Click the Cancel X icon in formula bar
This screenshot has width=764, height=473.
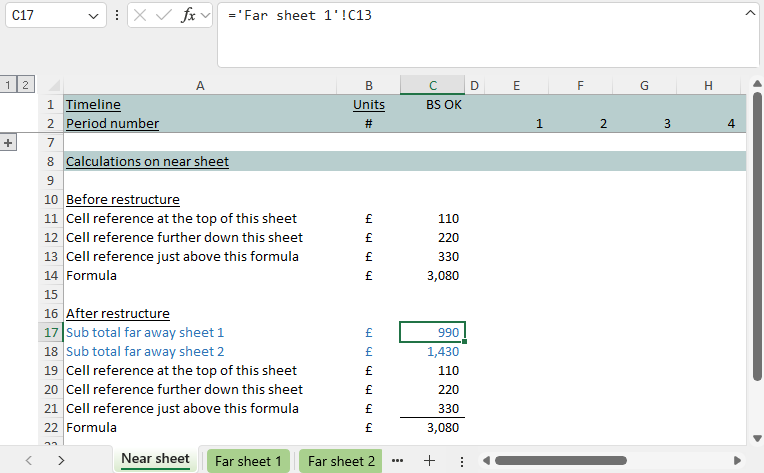pyautogui.click(x=141, y=16)
